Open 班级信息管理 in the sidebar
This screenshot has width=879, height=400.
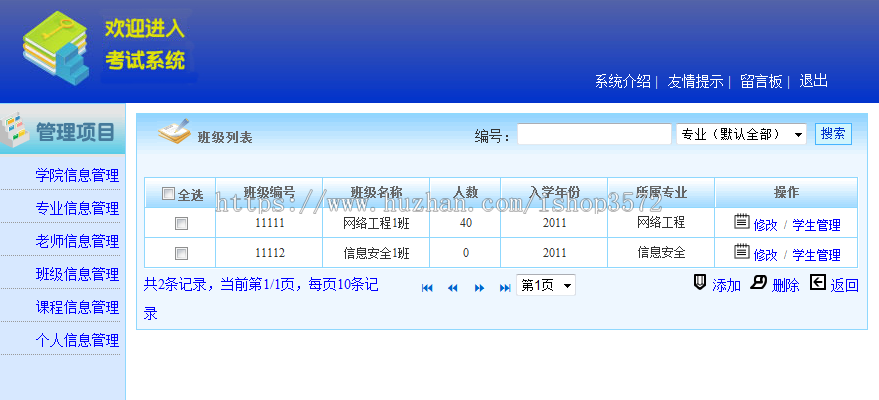77,275
